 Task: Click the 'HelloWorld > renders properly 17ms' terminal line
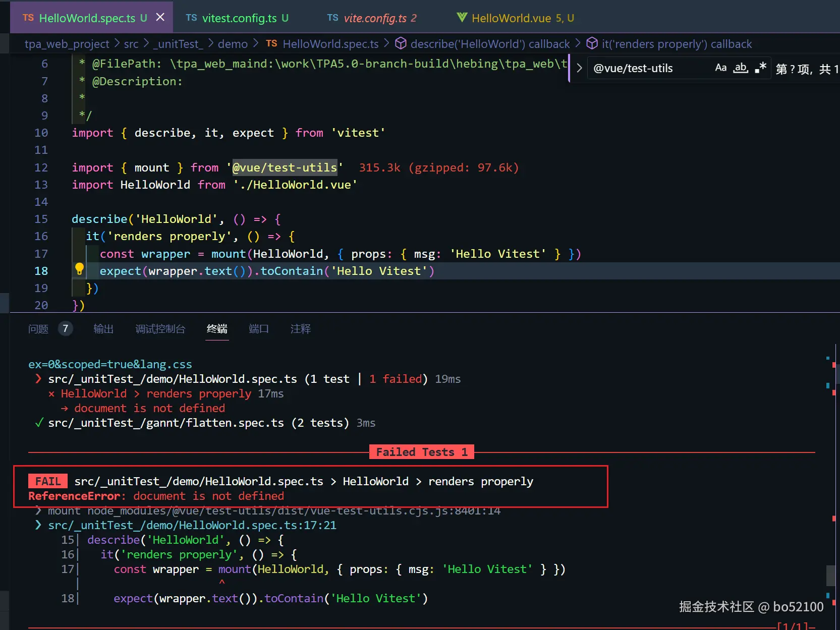coord(166,393)
